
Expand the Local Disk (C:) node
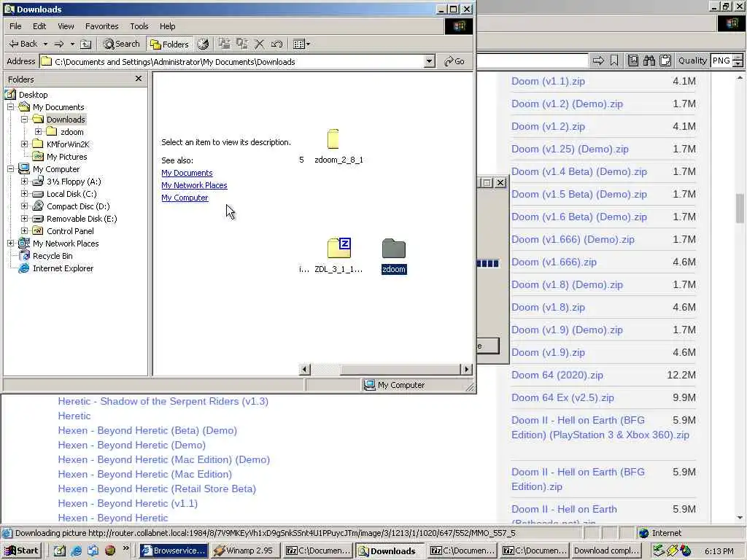tap(24, 194)
